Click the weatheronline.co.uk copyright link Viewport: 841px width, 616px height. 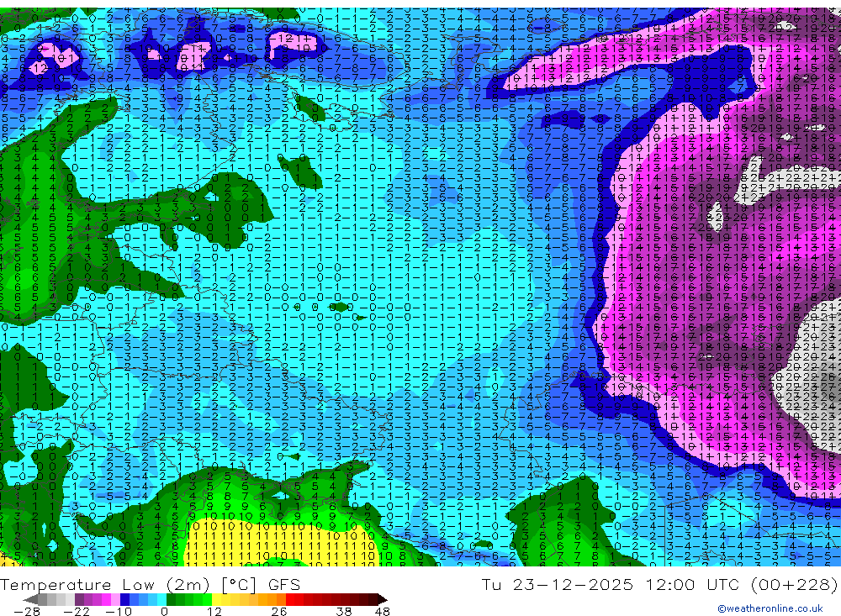(770, 608)
